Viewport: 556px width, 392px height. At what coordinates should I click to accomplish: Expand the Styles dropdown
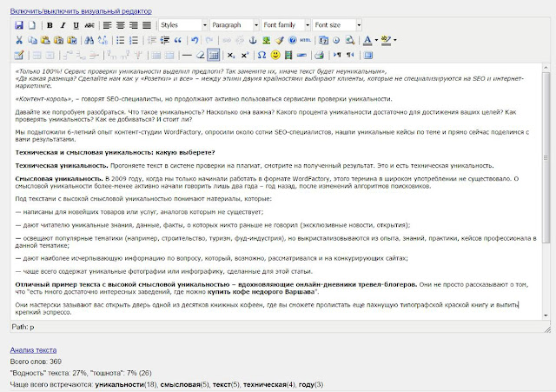pyautogui.click(x=182, y=25)
